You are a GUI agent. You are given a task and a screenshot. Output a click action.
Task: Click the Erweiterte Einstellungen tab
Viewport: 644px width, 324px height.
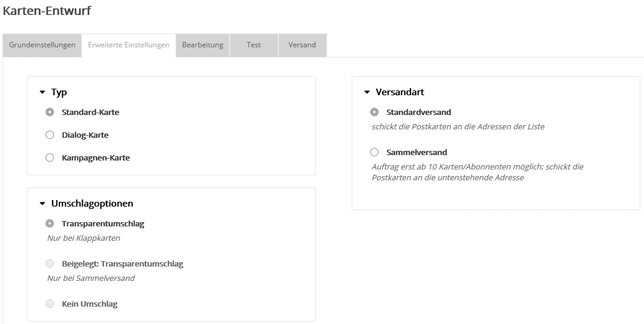[128, 46]
